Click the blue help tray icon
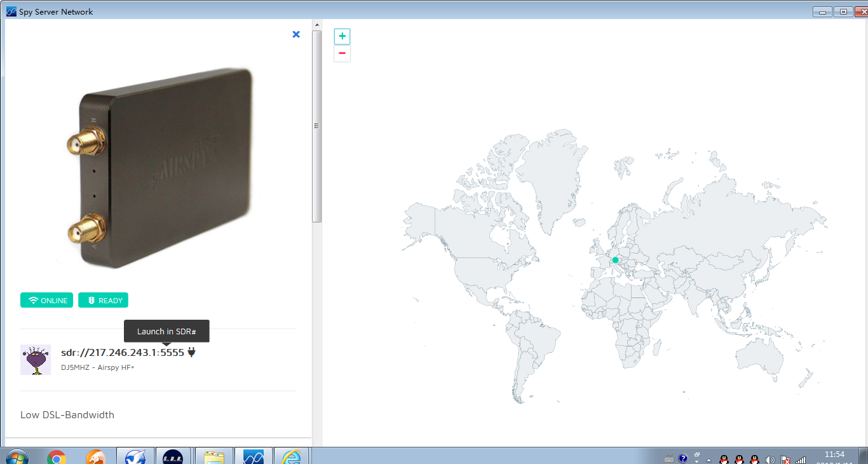Image resolution: width=868 pixels, height=464 pixels. 683,458
